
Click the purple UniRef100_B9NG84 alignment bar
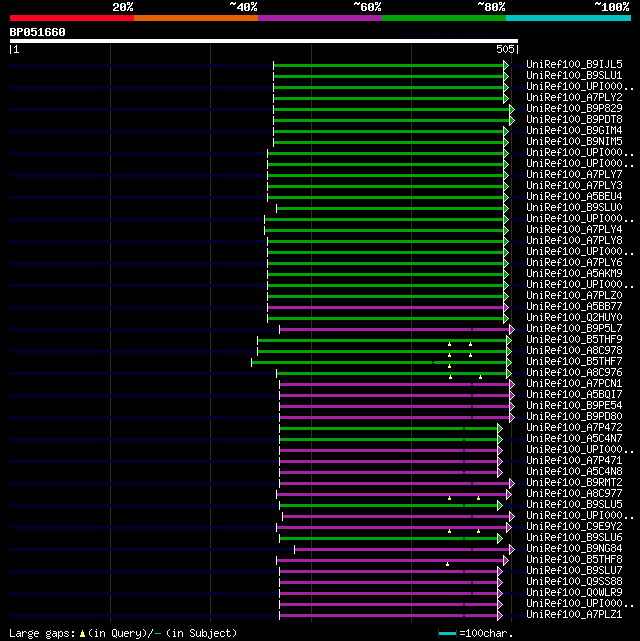[402, 549]
